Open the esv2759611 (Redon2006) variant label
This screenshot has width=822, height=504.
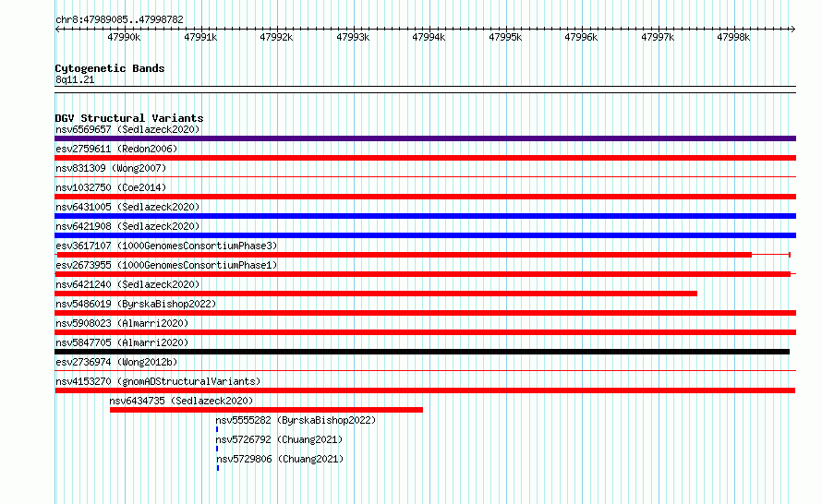tap(116, 149)
